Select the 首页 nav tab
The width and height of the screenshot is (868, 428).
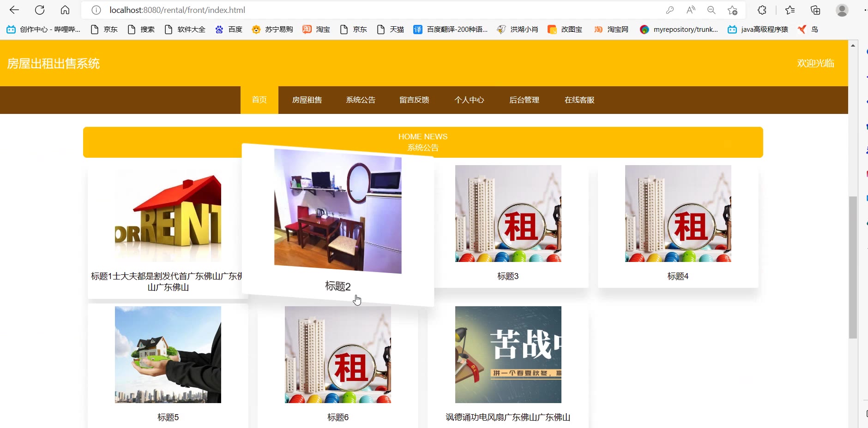259,100
